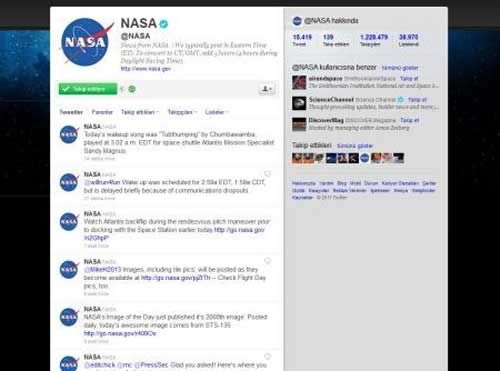Click 'Takip et' next to airandspace
Image resolution: width=500 pixels, height=371 pixels.
[x=409, y=79]
